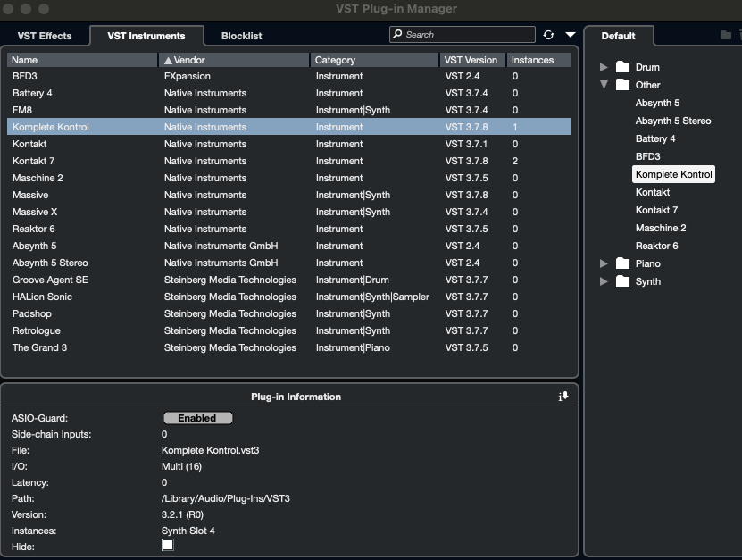Image resolution: width=742 pixels, height=560 pixels.
Task: Select Absynth 5 Stereo in collection tree
Action: (673, 121)
